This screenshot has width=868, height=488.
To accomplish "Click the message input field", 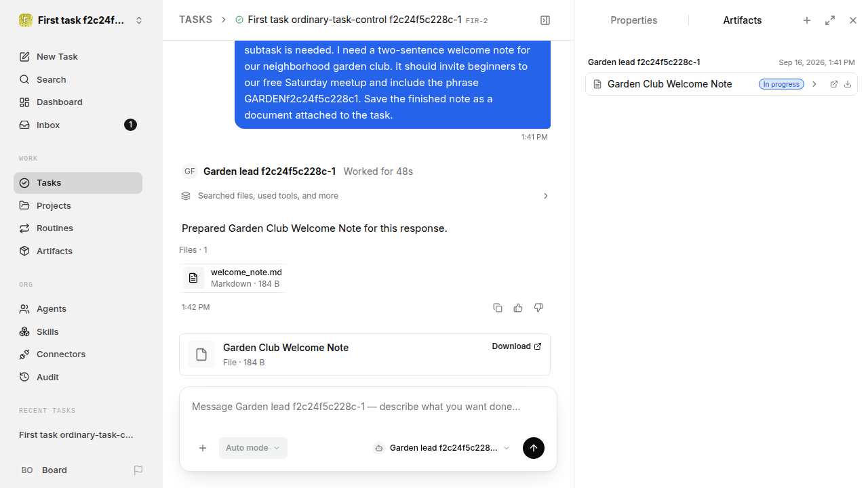I will click(x=368, y=407).
